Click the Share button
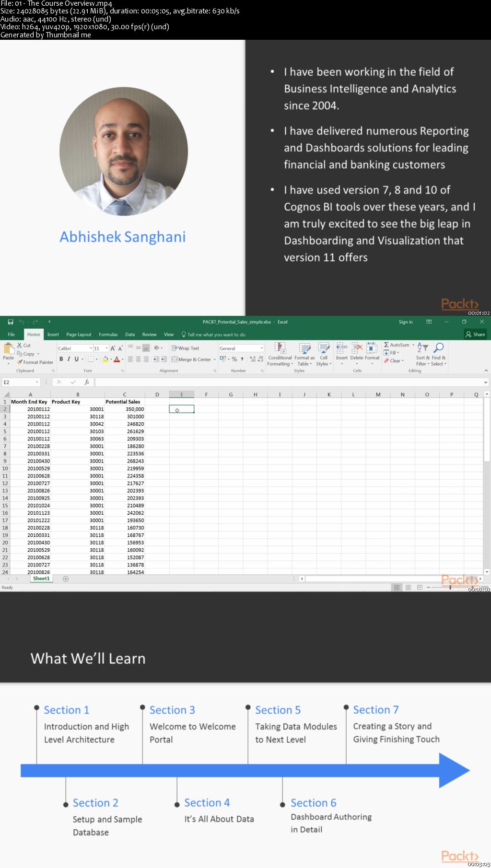Screen dimensions: 491x868 [x=475, y=335]
